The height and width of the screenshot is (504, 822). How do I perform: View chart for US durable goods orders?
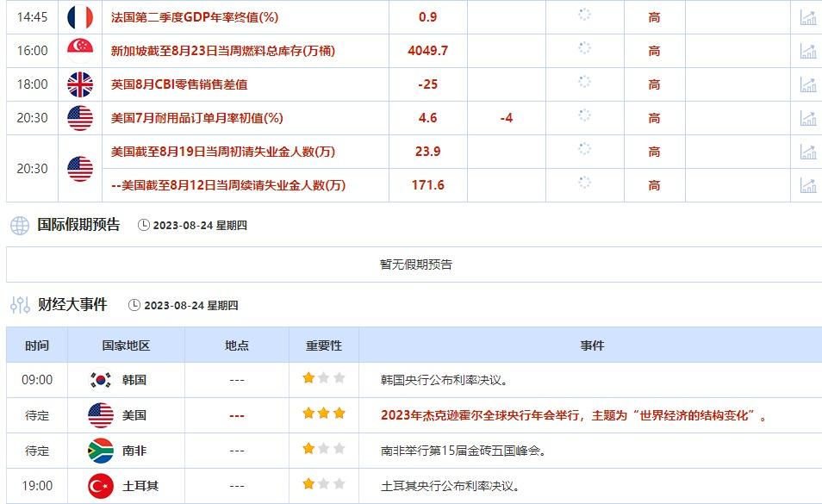pyautogui.click(x=807, y=118)
